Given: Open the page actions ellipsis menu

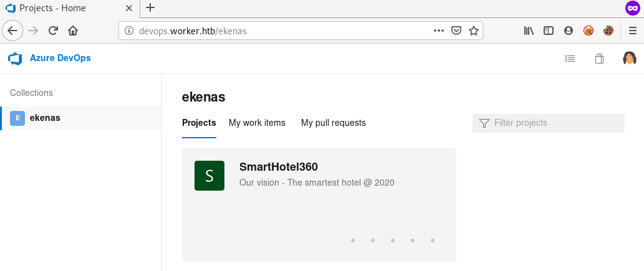Looking at the screenshot, I should 439,30.
